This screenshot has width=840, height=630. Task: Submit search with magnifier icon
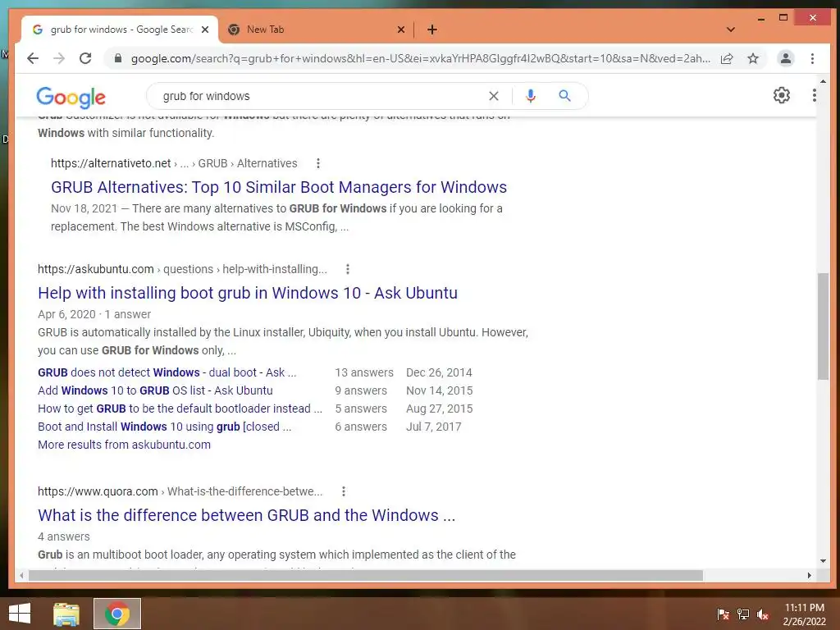564,96
